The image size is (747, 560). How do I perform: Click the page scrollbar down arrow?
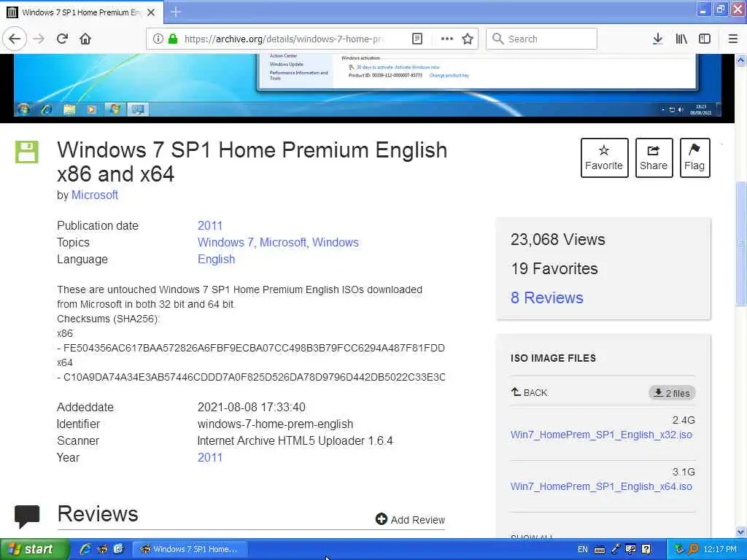pyautogui.click(x=740, y=532)
